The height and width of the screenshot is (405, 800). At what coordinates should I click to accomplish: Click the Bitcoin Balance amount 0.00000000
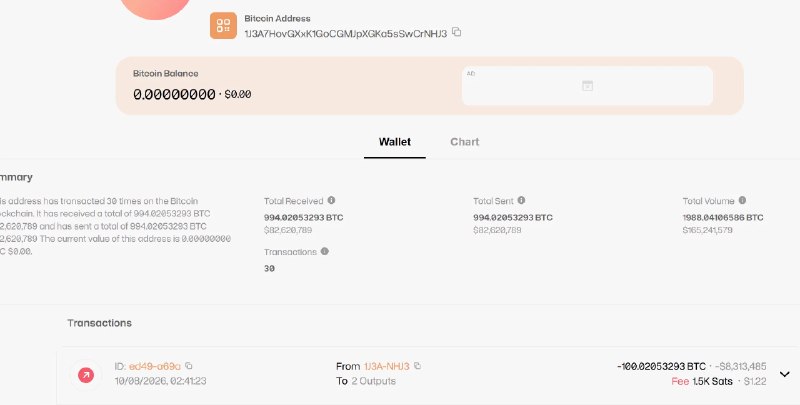tap(174, 94)
